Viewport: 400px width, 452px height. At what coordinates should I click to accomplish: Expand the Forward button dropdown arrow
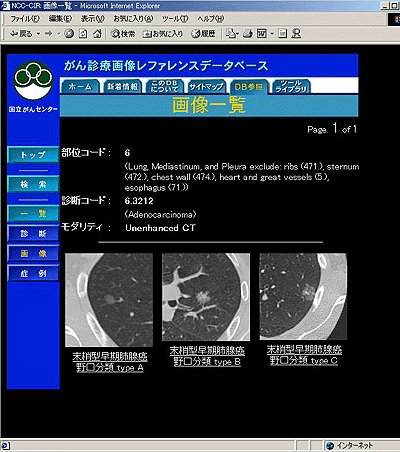(x=58, y=34)
